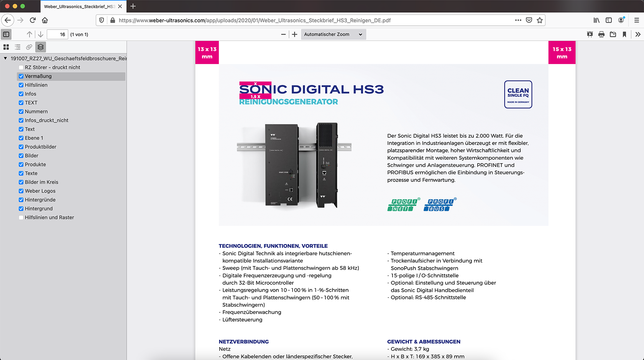Viewport: 644px width, 360px height.
Task: Print the PDF document
Action: point(601,35)
